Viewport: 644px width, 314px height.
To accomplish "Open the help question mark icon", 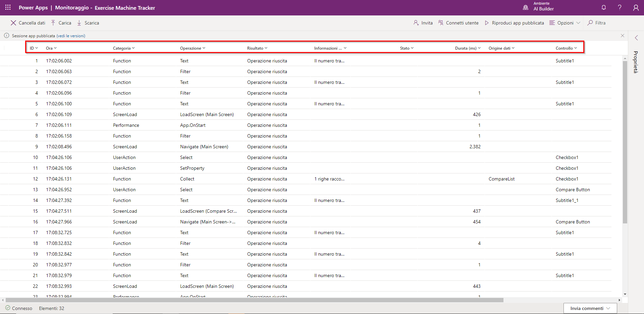I will (620, 7).
